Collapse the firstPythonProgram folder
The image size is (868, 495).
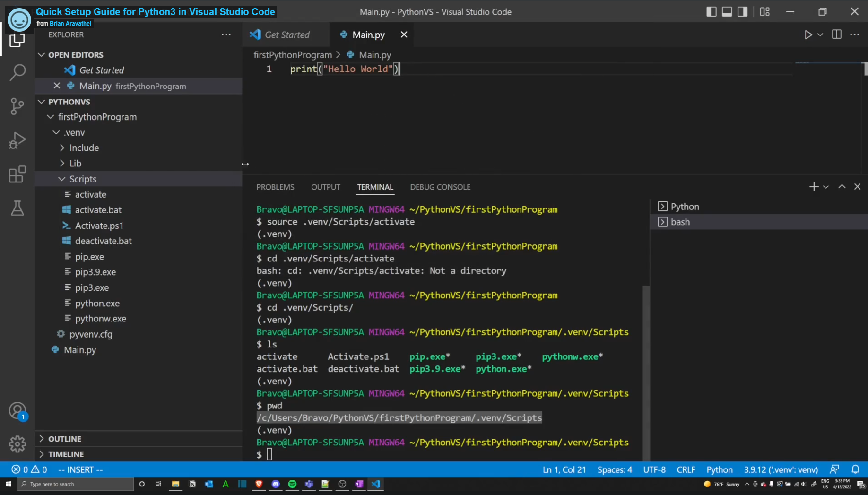coord(51,117)
